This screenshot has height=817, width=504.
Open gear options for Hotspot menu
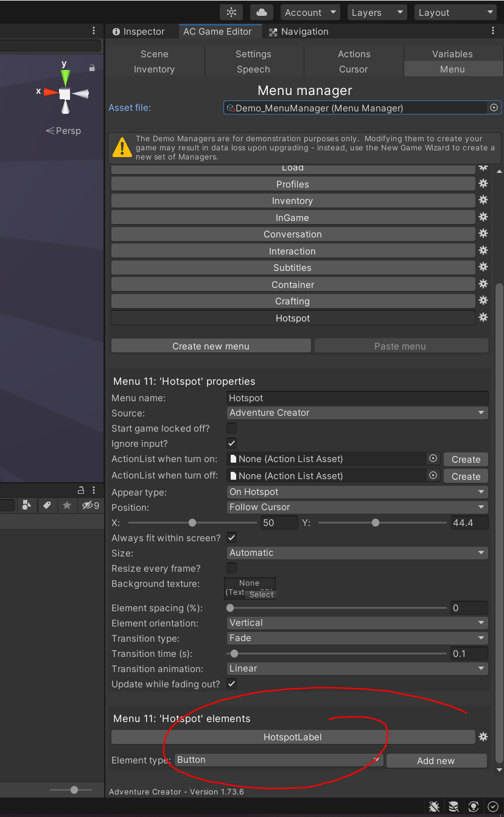[x=483, y=317]
